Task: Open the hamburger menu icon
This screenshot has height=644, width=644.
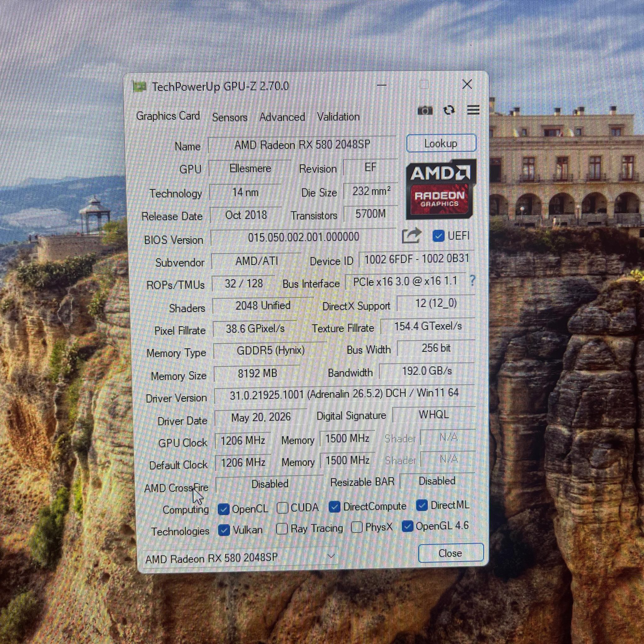Action: (x=473, y=110)
